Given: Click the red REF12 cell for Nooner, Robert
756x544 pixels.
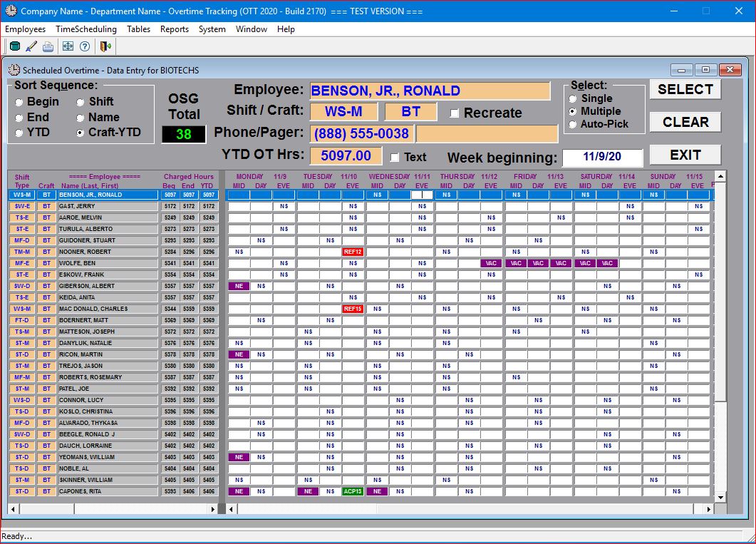Looking at the screenshot, I should [x=353, y=252].
